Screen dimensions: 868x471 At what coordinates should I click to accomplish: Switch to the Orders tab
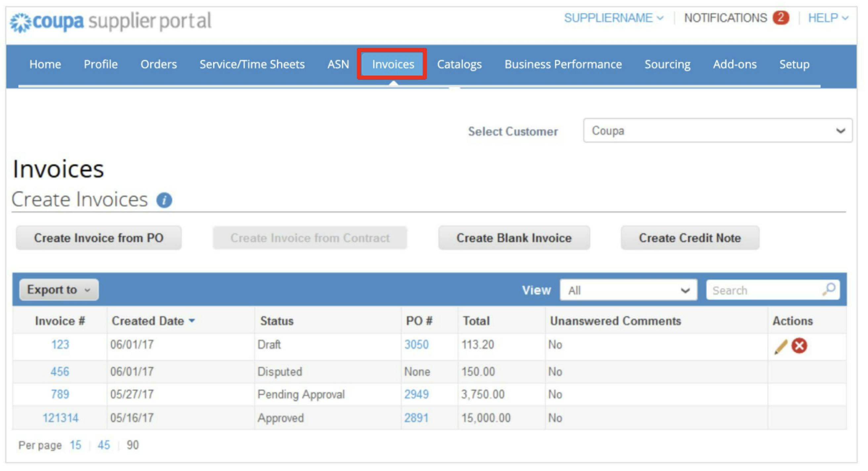159,64
